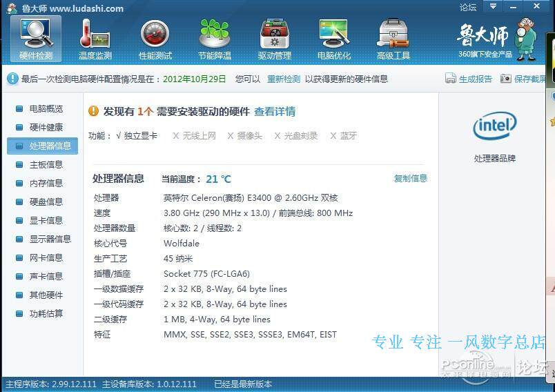Click the 3.80 GHz speed value

[x=258, y=213]
